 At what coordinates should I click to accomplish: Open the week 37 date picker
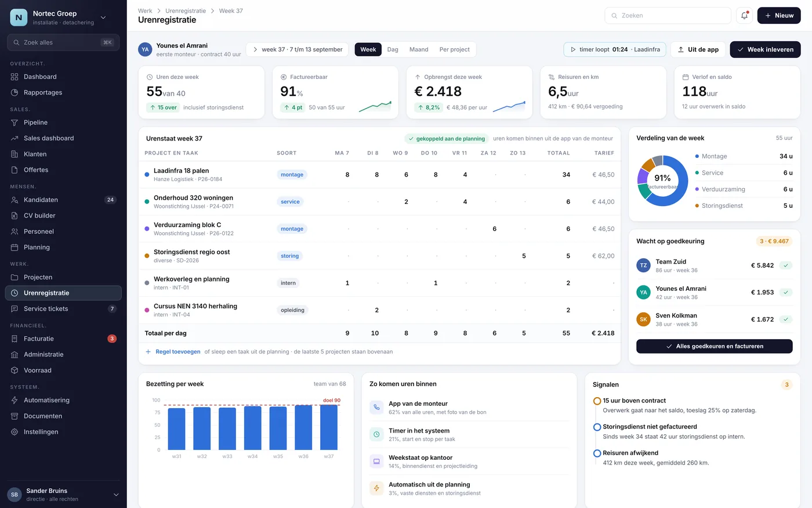click(x=298, y=49)
